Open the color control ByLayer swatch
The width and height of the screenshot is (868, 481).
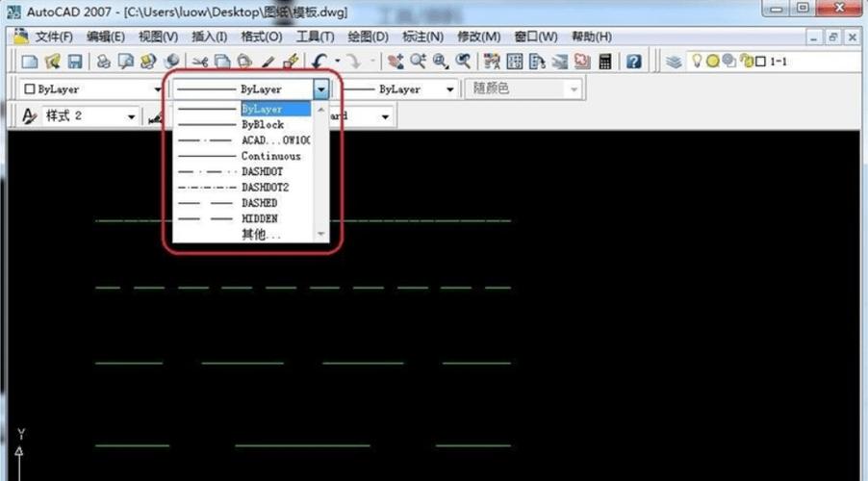click(92, 89)
